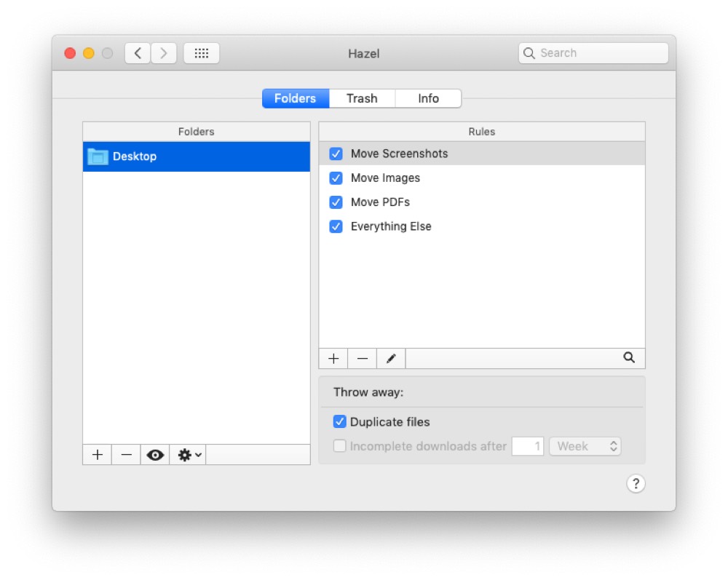Disable the Move Screenshots rule checkbox
Screen dimensions: 728x580
point(336,154)
